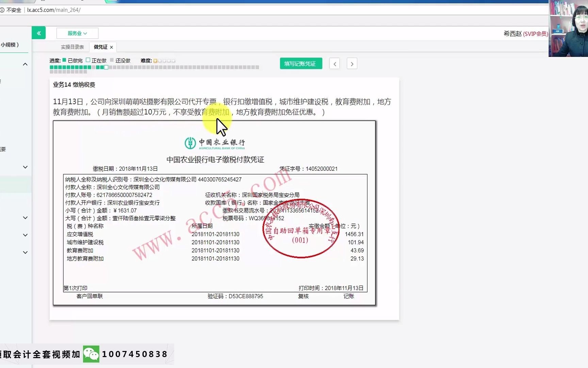Click 地方教育费附加 amount 29.13
The width and height of the screenshot is (588, 368).
tap(357, 259)
